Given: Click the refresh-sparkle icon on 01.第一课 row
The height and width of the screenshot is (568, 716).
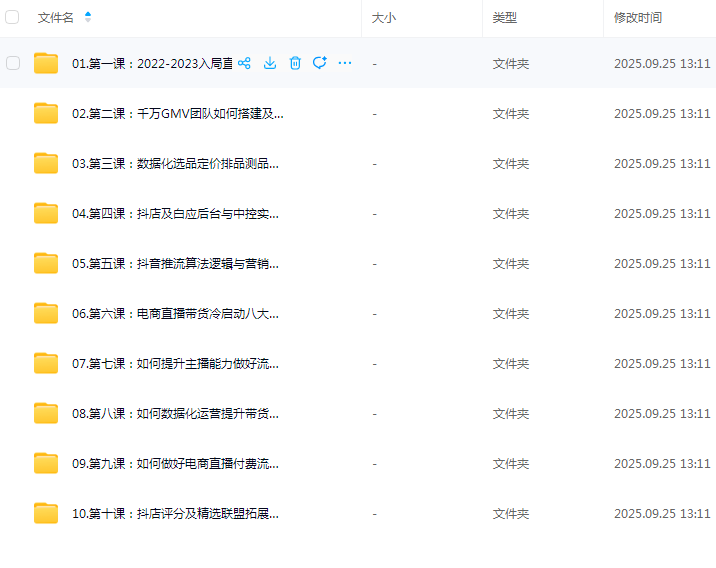Looking at the screenshot, I should (x=320, y=63).
